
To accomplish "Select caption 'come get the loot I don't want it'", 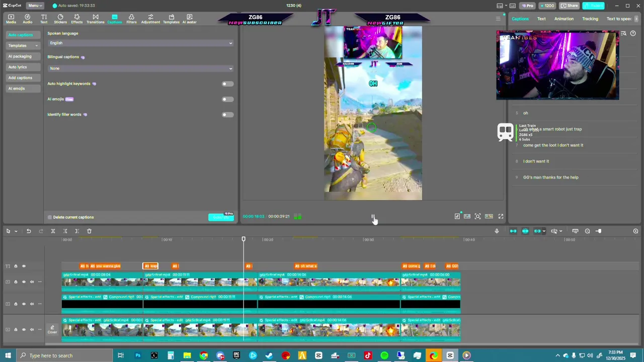I will point(553,145).
